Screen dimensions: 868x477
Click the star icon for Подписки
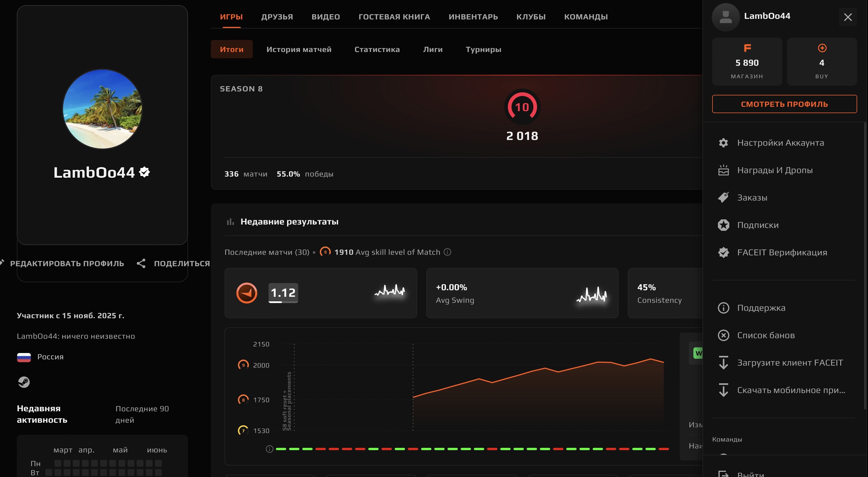click(723, 225)
